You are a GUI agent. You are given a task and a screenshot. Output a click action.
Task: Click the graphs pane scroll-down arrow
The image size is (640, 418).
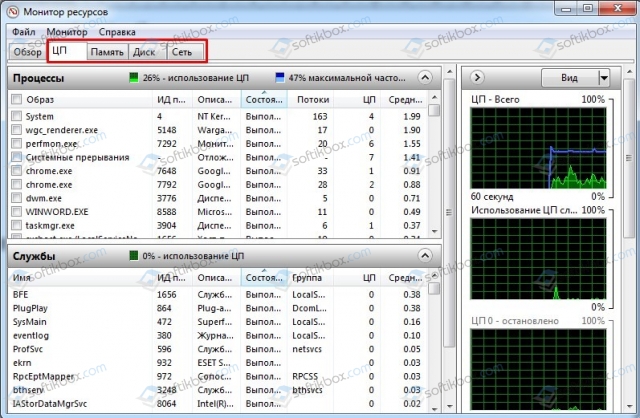click(629, 406)
